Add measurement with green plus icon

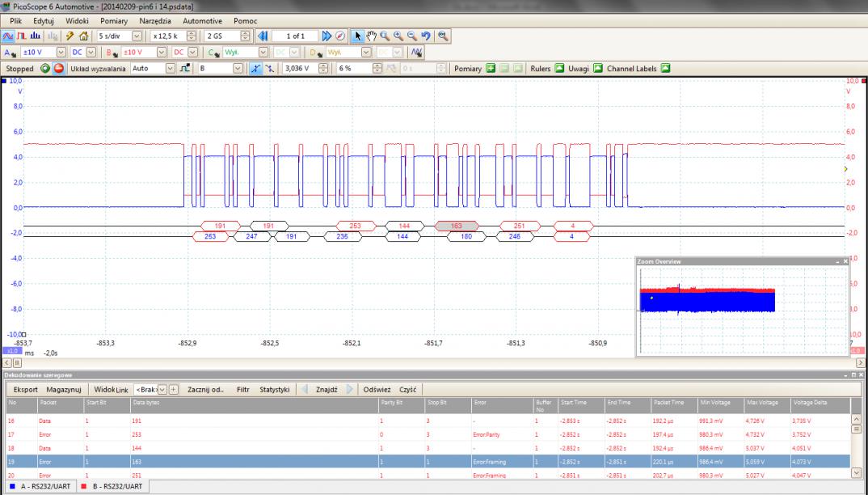click(x=490, y=69)
